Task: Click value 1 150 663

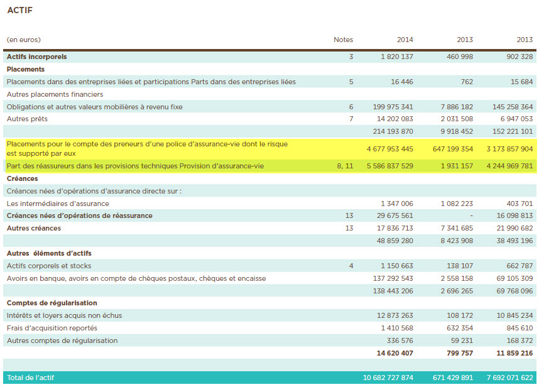Action: 397,266
